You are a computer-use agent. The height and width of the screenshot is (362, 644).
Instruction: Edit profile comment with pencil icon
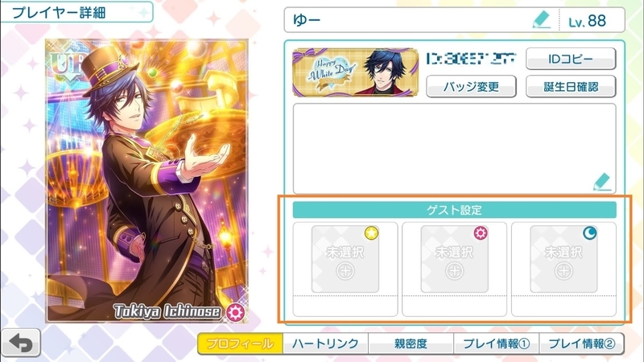point(602,182)
